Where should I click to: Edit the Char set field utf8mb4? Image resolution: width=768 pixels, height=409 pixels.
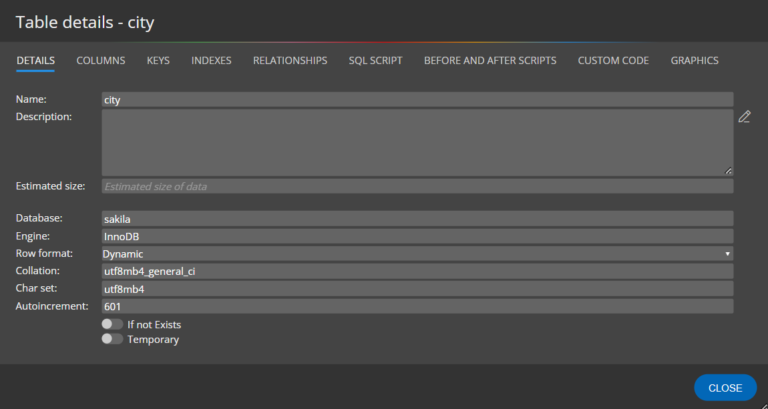(417, 289)
